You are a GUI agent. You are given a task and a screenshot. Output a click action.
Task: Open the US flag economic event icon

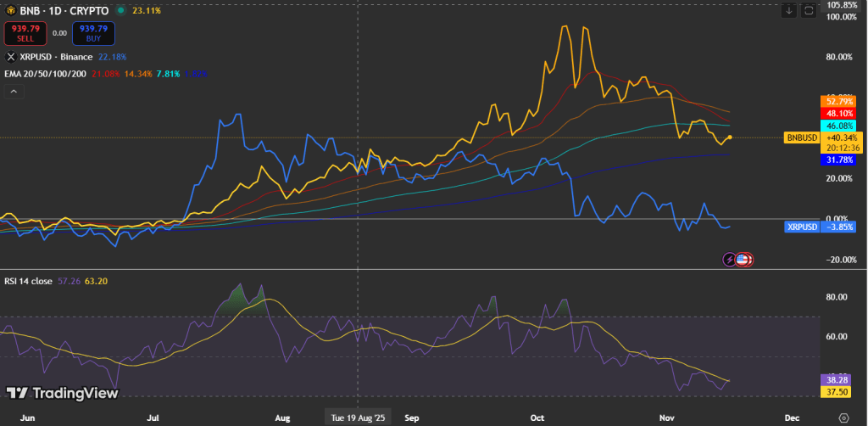(742, 259)
